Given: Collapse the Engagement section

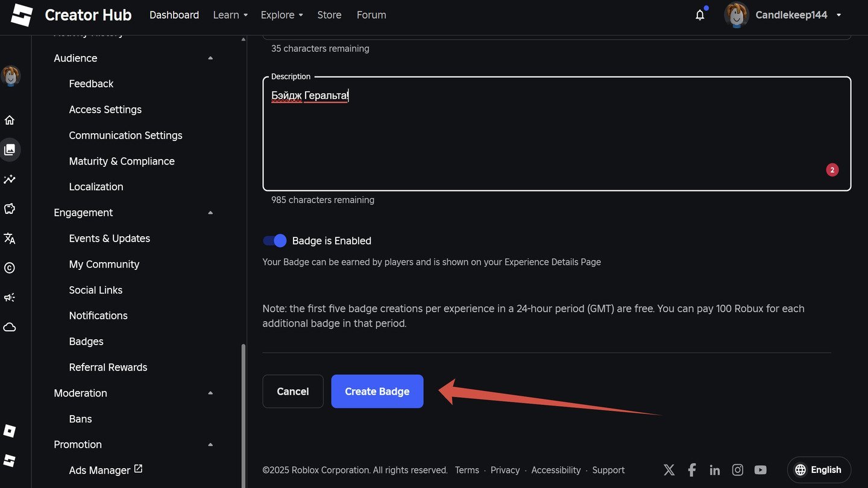Looking at the screenshot, I should pos(210,213).
